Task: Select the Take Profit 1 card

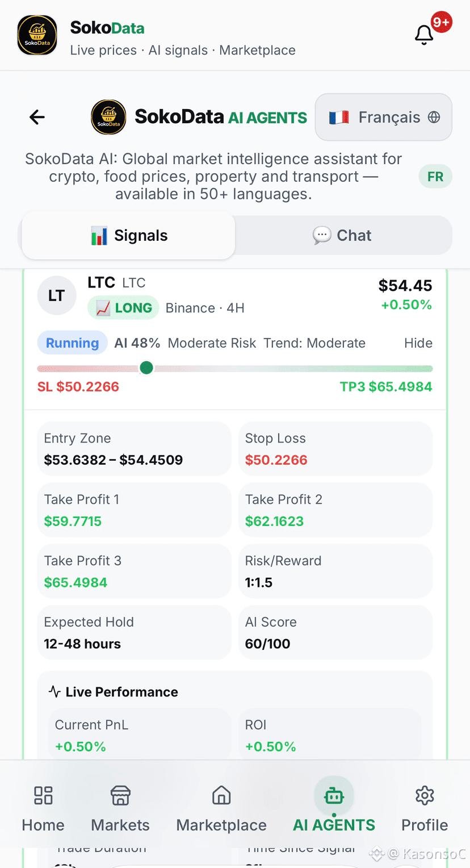Action: tap(135, 510)
